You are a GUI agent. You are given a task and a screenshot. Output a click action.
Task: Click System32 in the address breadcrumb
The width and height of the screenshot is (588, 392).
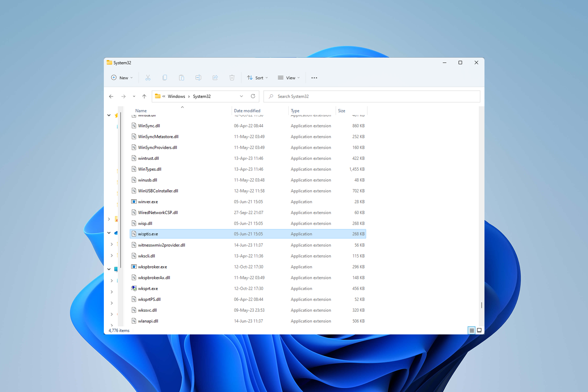click(202, 96)
